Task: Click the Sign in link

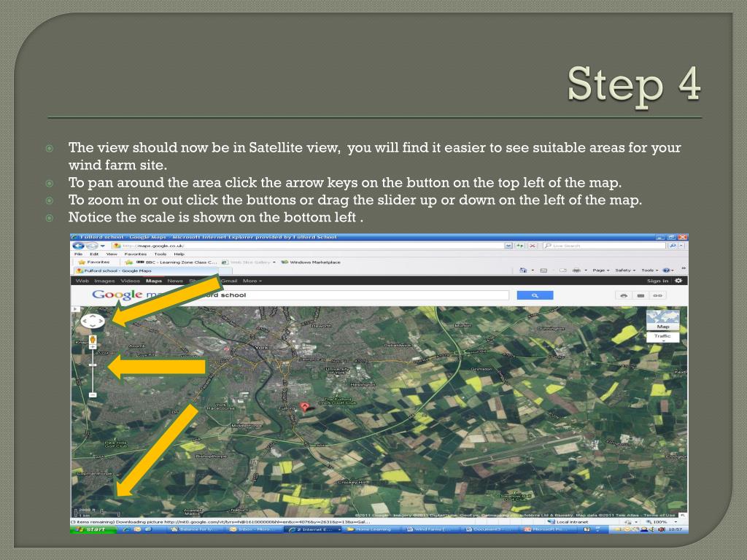Action: 657,281
